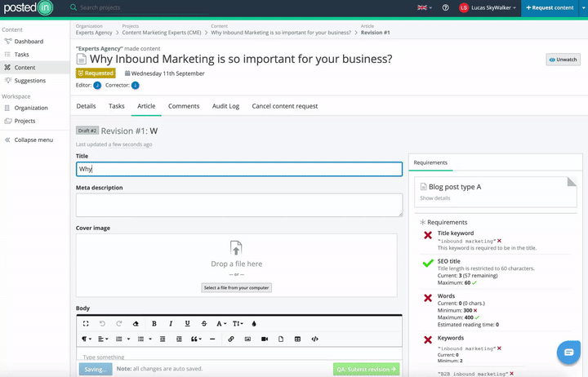Toggle fullscreen mode in body editor
This screenshot has width=588, height=377.
[x=86, y=323]
